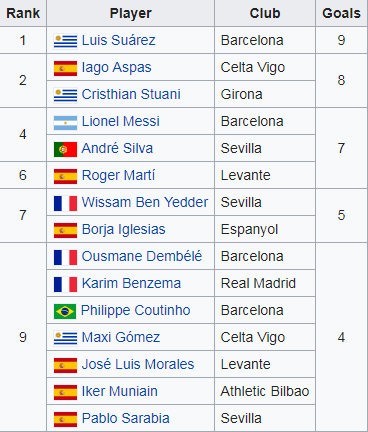368x432 pixels.
Task: Open the Lionel Messi link
Action: [x=121, y=121]
